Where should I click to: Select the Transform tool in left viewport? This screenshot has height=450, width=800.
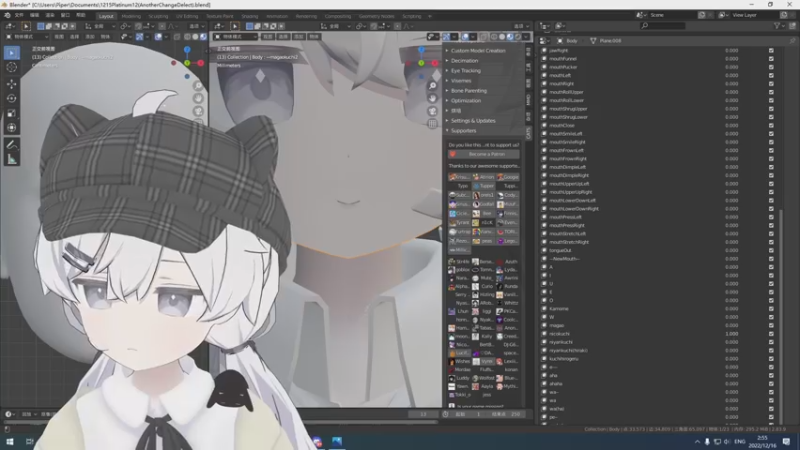[12, 128]
